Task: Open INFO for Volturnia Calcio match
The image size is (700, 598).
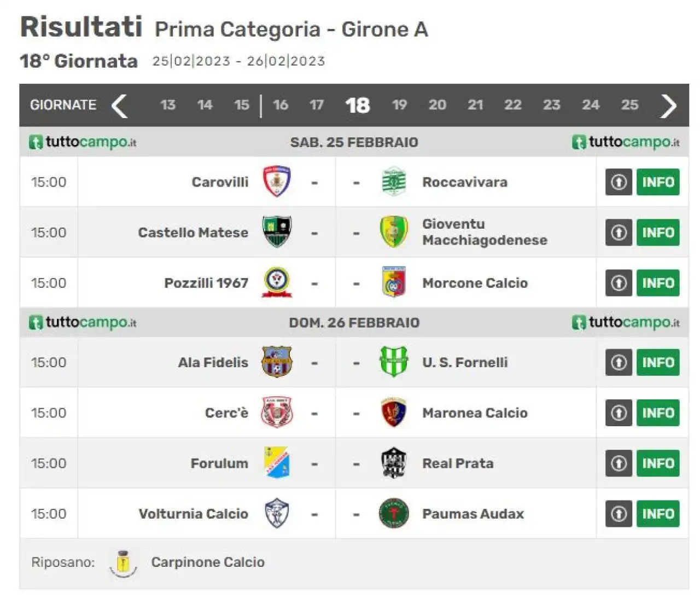Action: pos(658,514)
